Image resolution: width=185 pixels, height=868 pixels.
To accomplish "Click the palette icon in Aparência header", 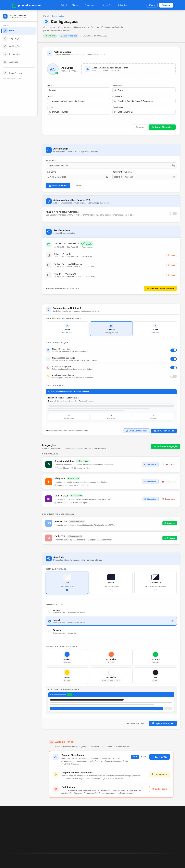I will 49,558.
